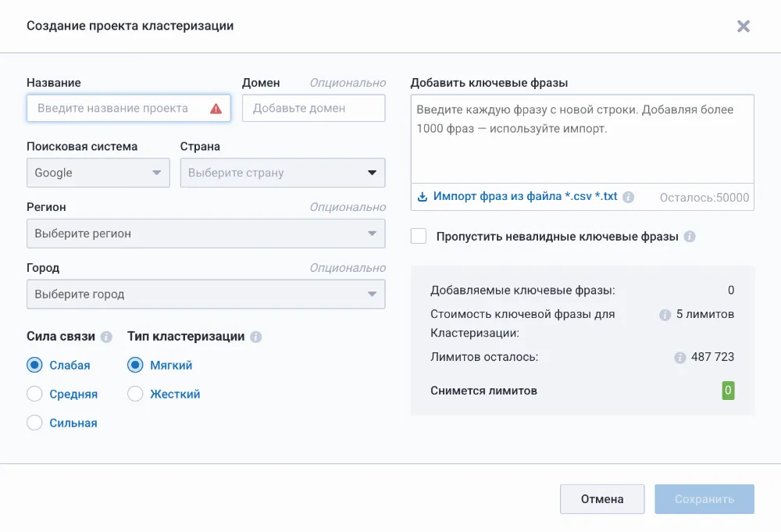Click the Осталось:50000 counter text
The height and width of the screenshot is (532, 781).
(704, 198)
